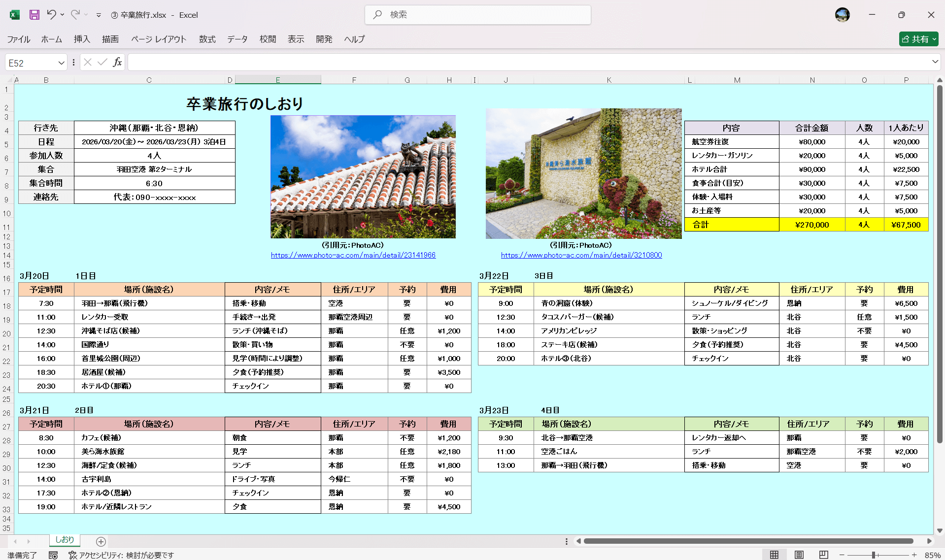This screenshot has height=560, width=945.
Task: Open the 数式 ribbon tab
Action: [x=207, y=39]
